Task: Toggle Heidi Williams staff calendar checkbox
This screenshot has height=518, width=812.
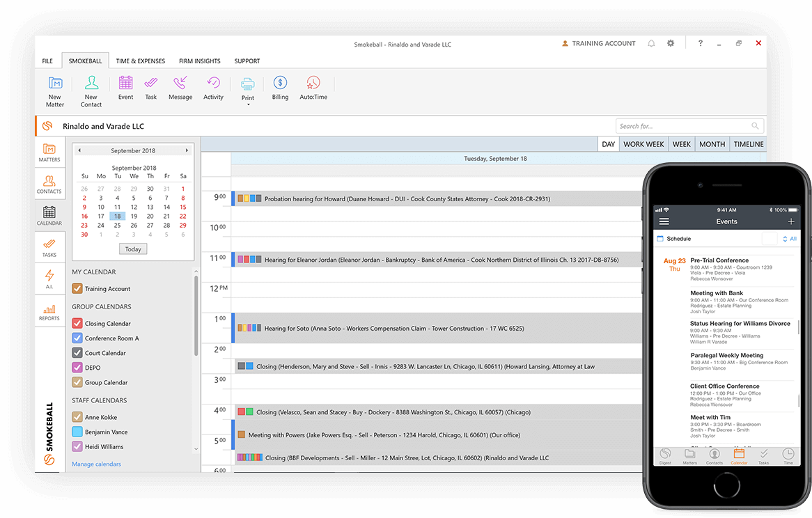Action: pyautogui.click(x=77, y=446)
